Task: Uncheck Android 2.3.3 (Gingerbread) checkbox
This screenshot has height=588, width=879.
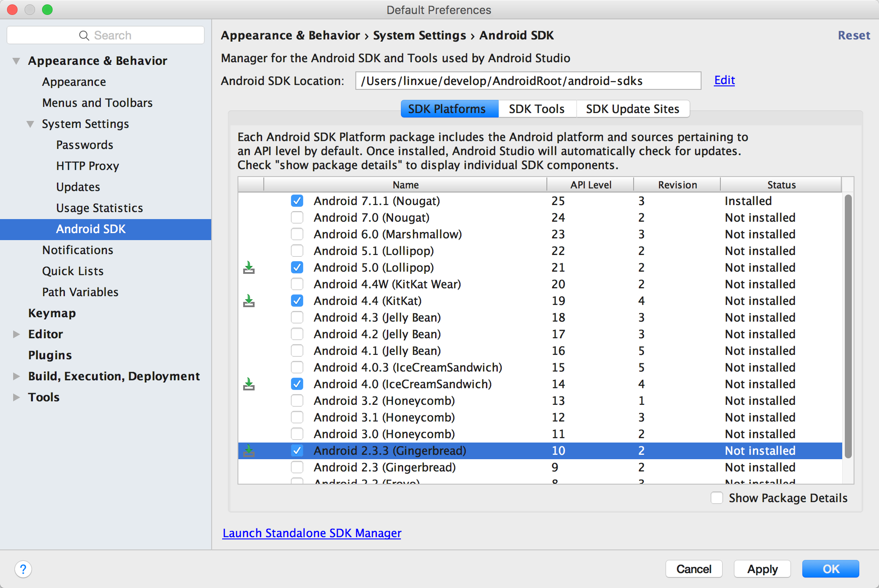Action: [x=297, y=450]
